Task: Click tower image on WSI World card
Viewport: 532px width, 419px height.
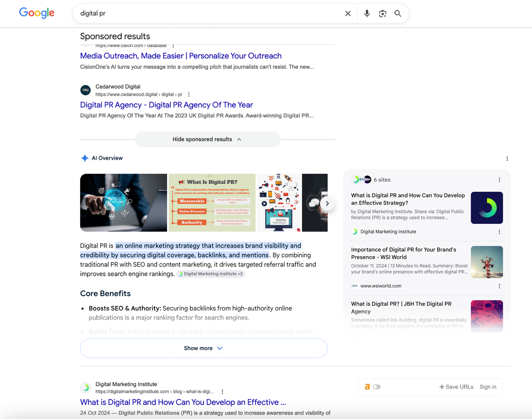Action: (487, 262)
